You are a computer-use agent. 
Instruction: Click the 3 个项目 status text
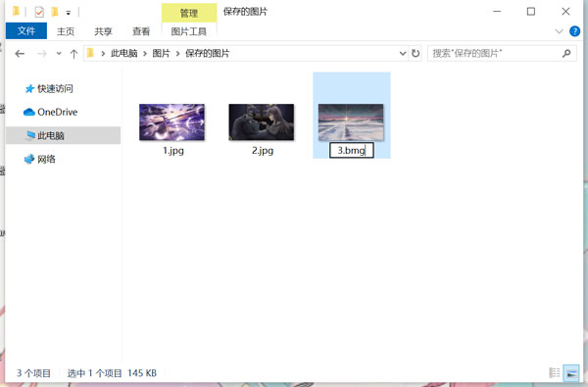tap(33, 373)
